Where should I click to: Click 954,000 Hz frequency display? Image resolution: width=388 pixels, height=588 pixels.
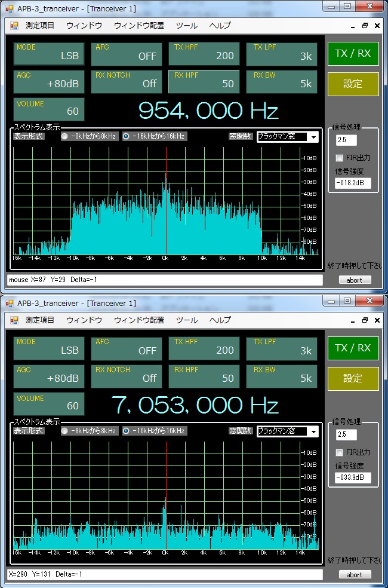(x=208, y=111)
